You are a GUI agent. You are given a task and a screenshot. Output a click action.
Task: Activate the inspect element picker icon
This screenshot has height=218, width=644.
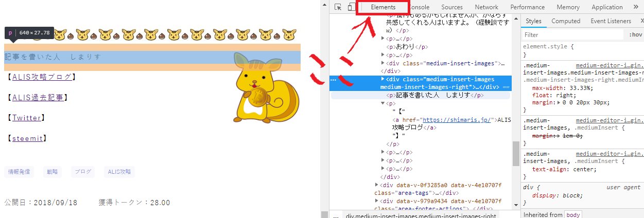coord(338,7)
